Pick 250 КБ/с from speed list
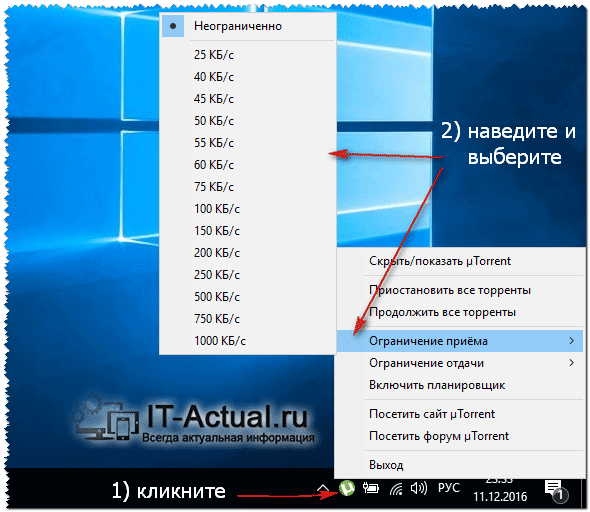The height and width of the screenshot is (512, 590). (248, 275)
